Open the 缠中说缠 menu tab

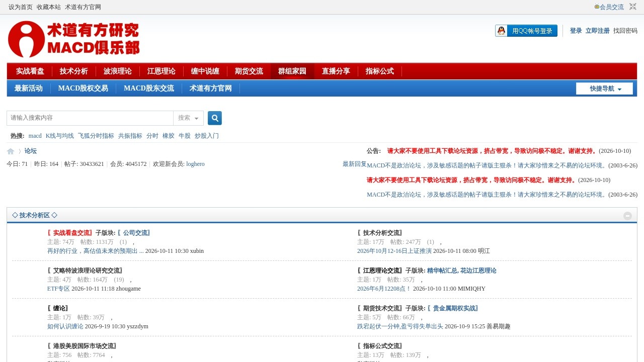(x=205, y=71)
